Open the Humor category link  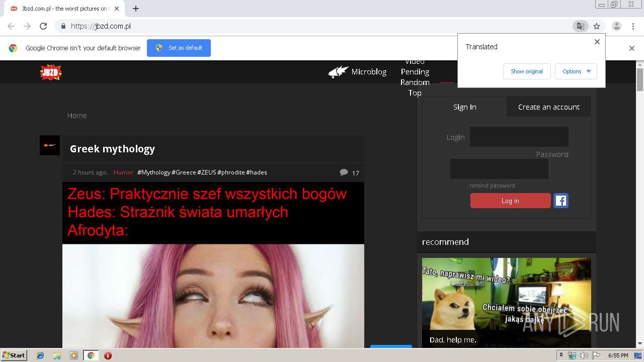pos(123,172)
